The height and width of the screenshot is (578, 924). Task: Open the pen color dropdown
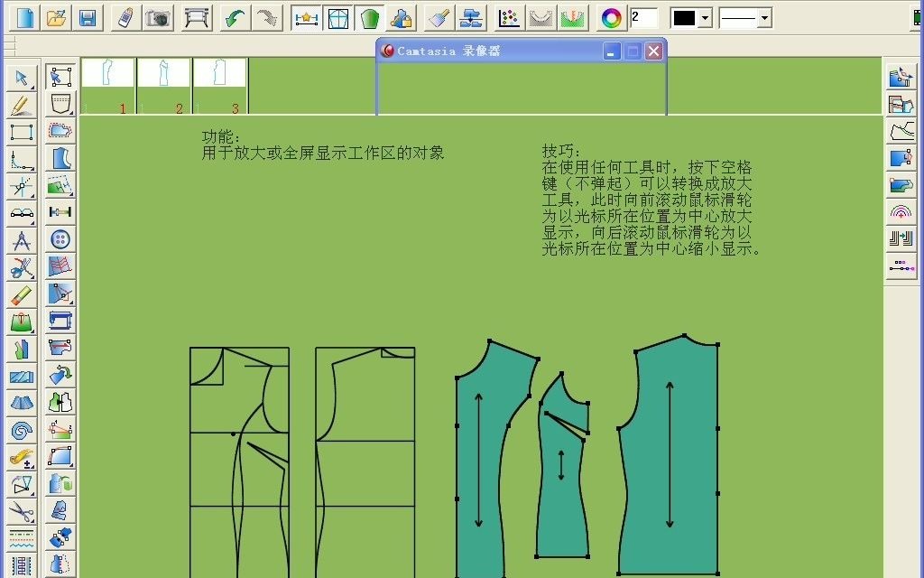click(x=705, y=16)
